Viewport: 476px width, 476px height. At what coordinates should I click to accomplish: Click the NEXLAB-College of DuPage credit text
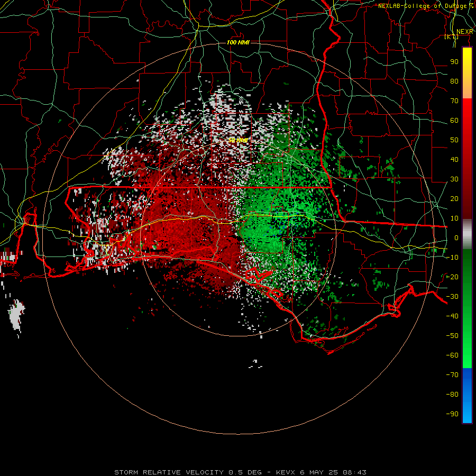click(x=426, y=6)
